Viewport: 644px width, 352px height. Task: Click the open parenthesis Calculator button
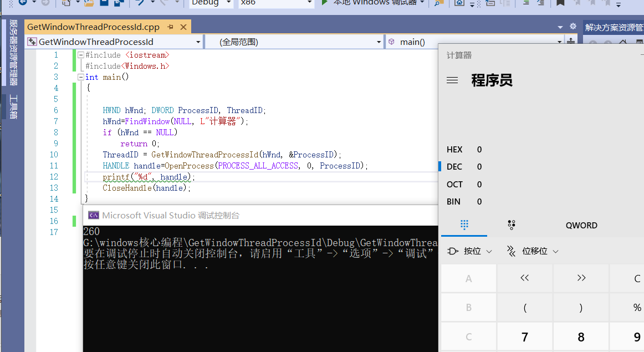point(524,307)
